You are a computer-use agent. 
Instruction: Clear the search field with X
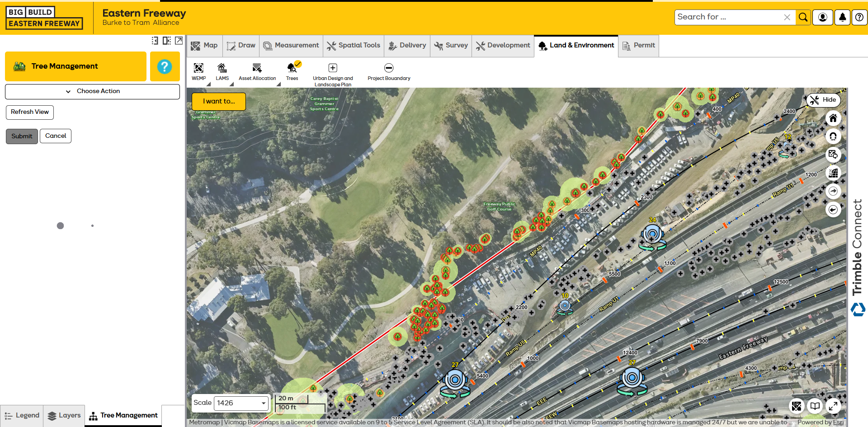[x=787, y=17]
